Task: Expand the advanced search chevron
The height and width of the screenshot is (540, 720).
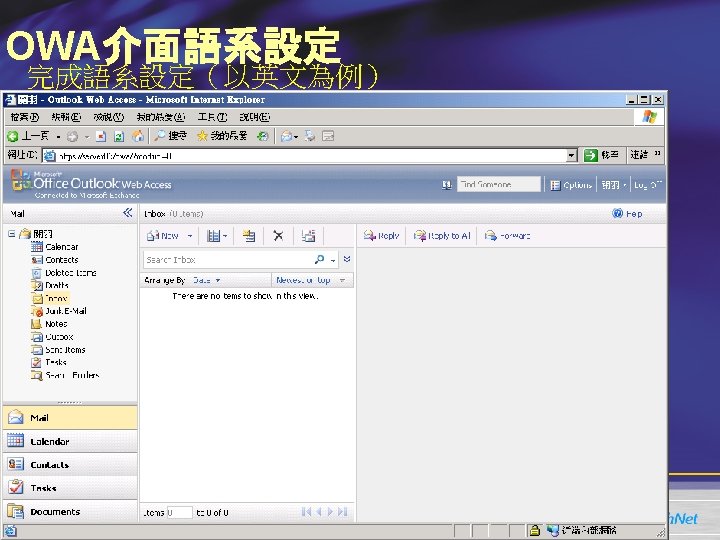Action: pyautogui.click(x=347, y=259)
